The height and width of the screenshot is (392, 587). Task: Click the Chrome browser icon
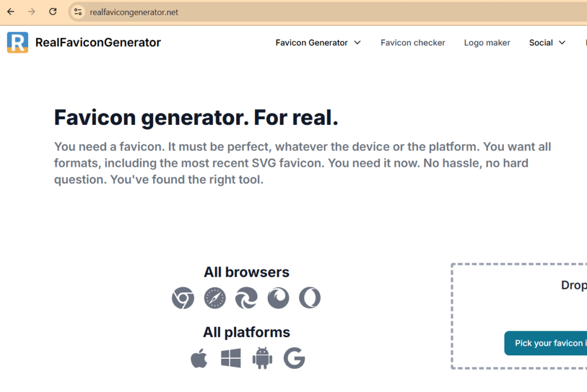[x=183, y=298]
